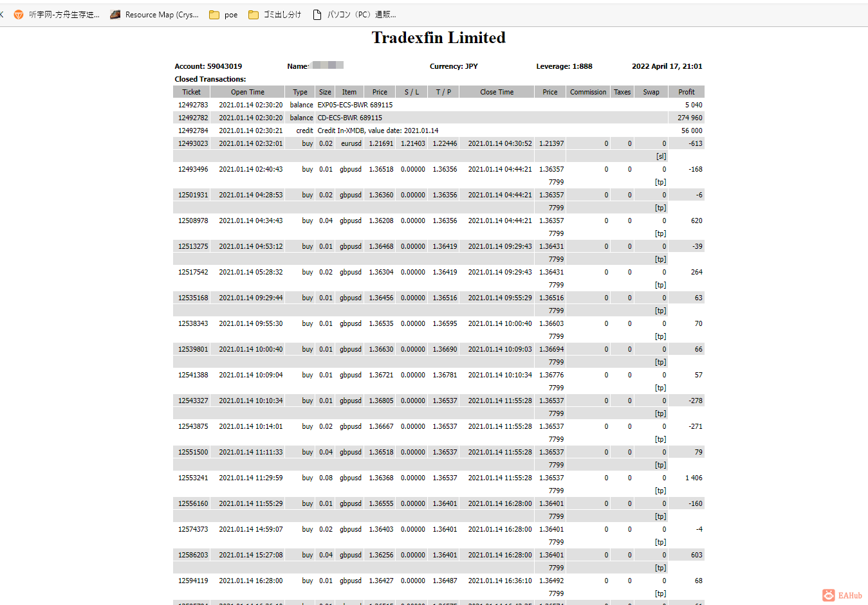Image resolution: width=868 pixels, height=605 pixels.
Task: Open the Resource Map (Crys... bookmark
Action: 154,15
